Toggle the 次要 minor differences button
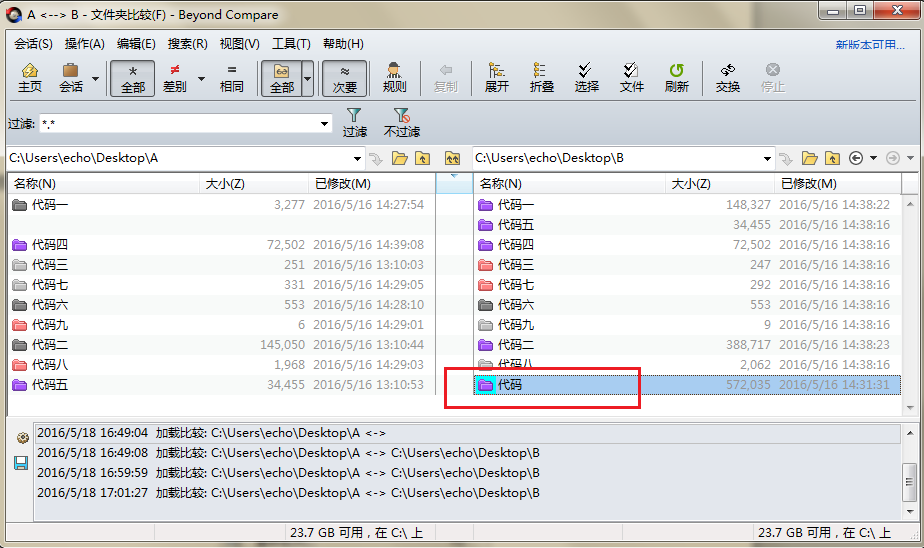Image resolution: width=924 pixels, height=548 pixels. click(x=345, y=78)
